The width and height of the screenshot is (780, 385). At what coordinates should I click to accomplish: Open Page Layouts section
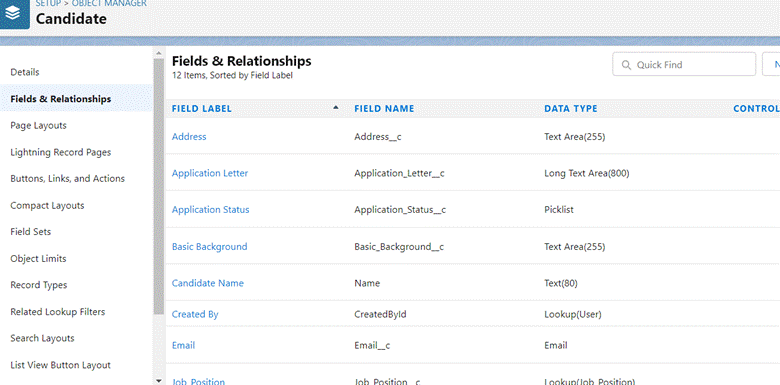pyautogui.click(x=38, y=125)
